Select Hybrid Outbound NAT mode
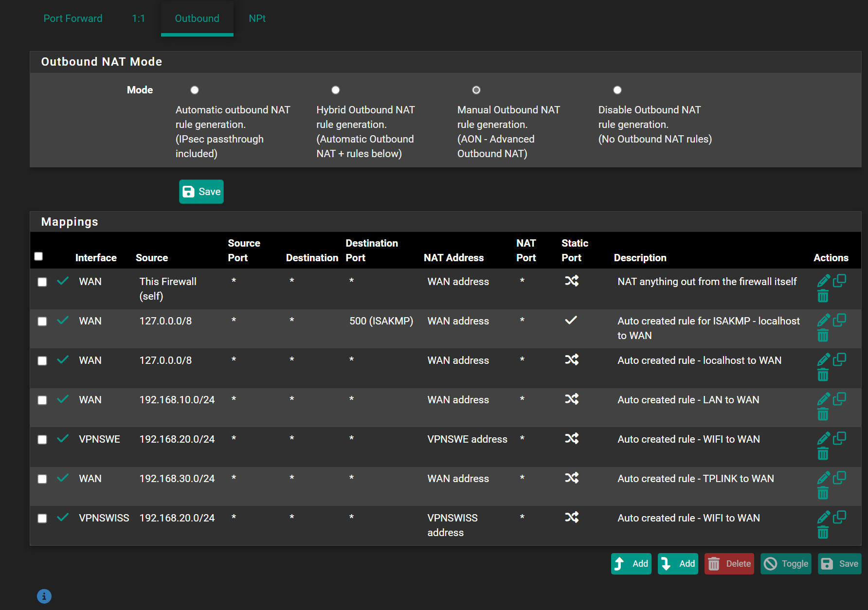The width and height of the screenshot is (868, 610). [x=336, y=90]
